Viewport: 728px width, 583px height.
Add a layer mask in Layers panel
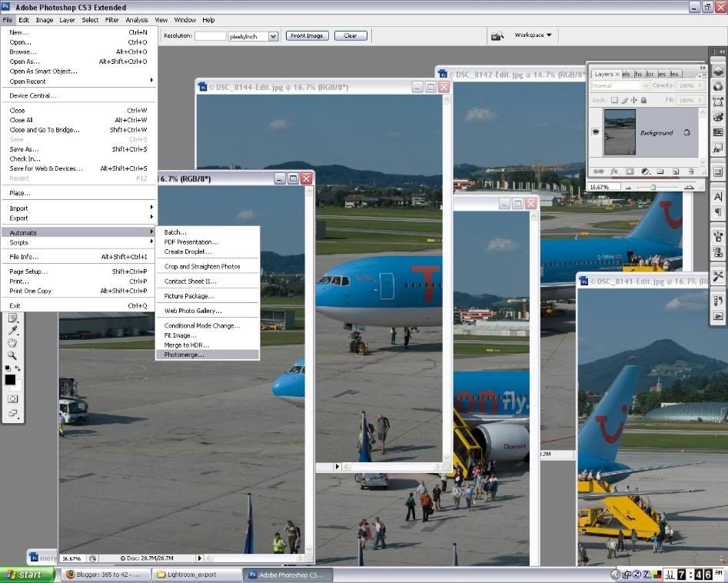click(630, 172)
